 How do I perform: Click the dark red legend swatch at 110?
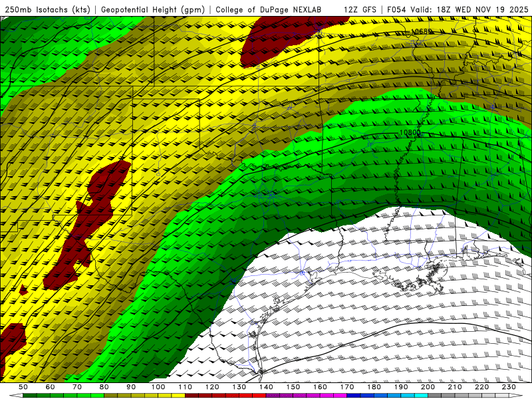coord(192,396)
